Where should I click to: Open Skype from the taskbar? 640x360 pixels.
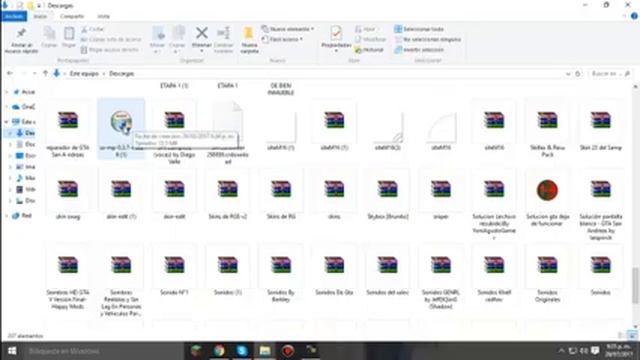point(242,351)
